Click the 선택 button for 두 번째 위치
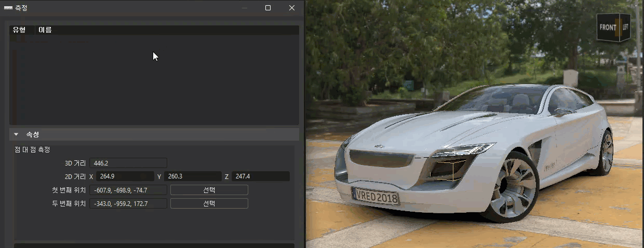 (x=209, y=203)
